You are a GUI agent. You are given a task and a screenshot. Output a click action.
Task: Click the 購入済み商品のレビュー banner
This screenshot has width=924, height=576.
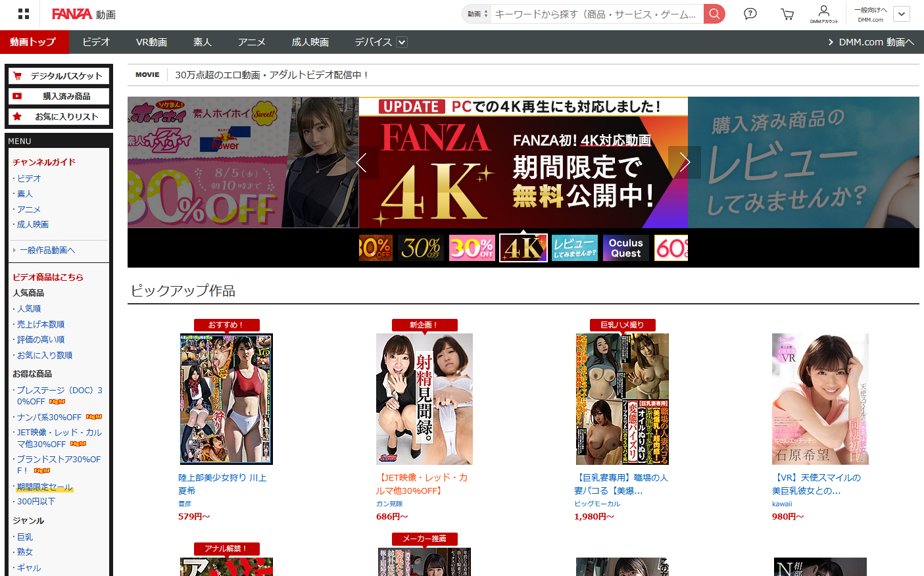(804, 162)
